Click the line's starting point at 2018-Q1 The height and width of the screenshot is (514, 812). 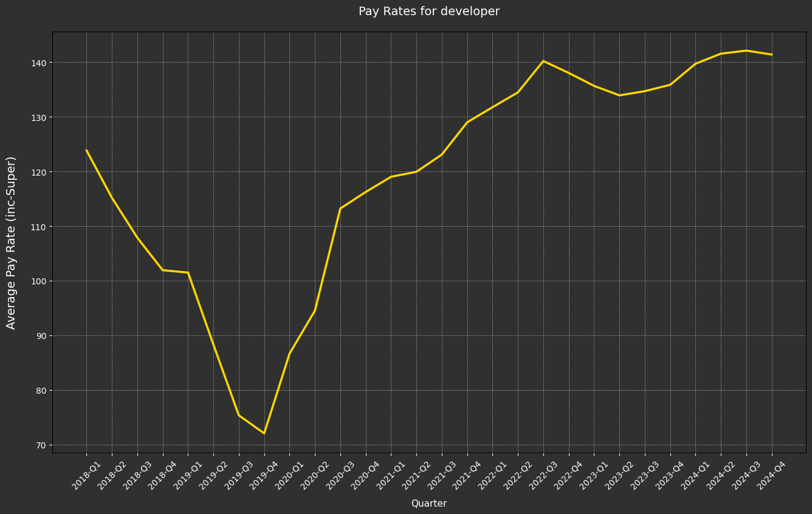coord(86,150)
